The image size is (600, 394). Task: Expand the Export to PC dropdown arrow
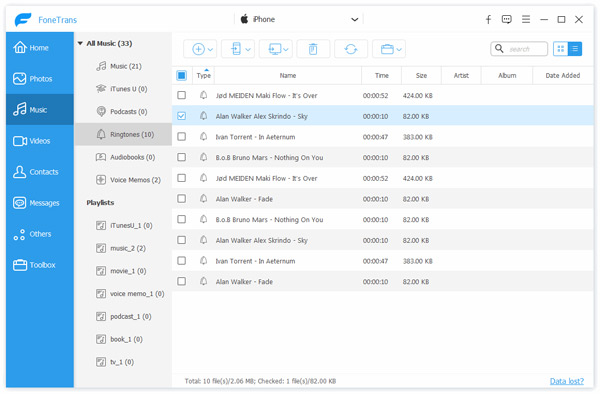click(286, 49)
